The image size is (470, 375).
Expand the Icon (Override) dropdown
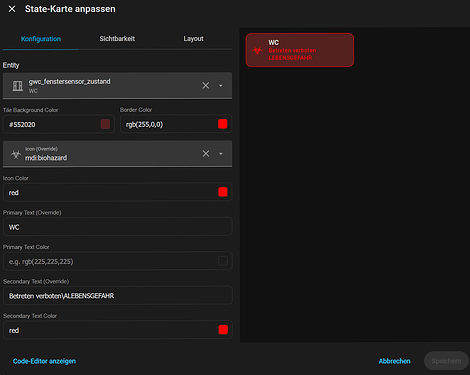pyautogui.click(x=221, y=154)
